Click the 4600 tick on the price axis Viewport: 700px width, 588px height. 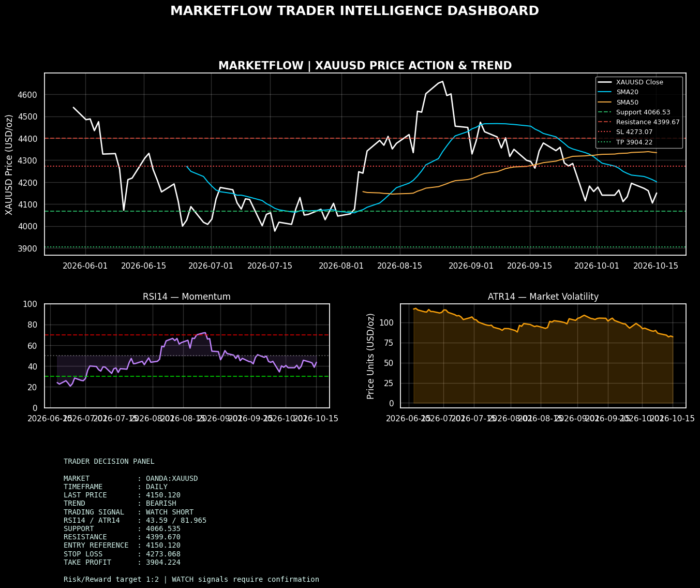click(28, 95)
